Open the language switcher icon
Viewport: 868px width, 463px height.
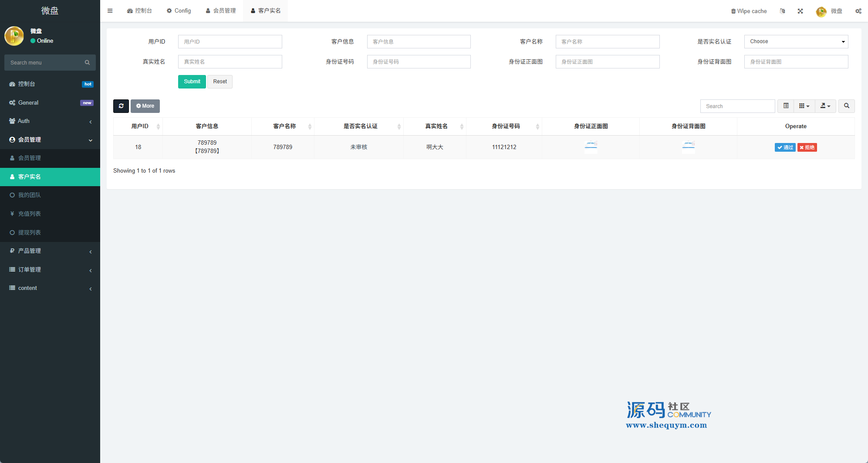[x=782, y=11]
